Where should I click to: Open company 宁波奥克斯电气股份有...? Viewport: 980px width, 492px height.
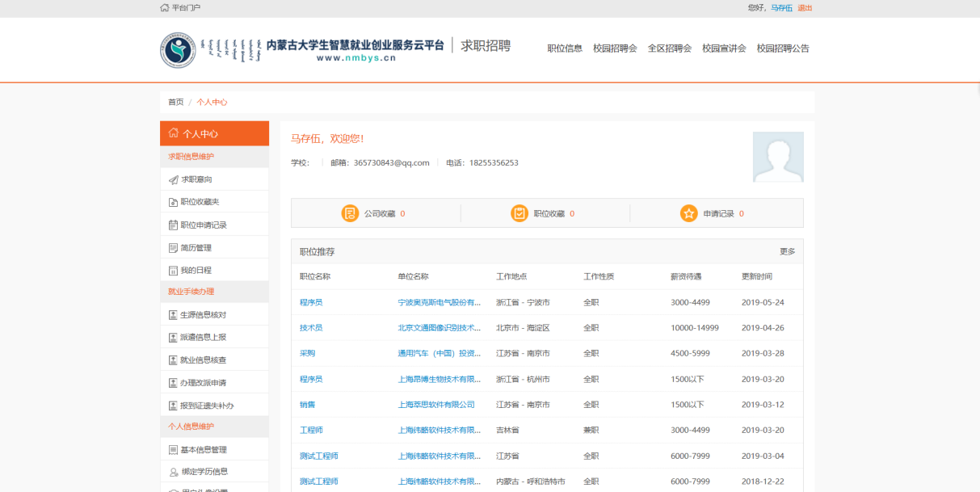coord(440,302)
